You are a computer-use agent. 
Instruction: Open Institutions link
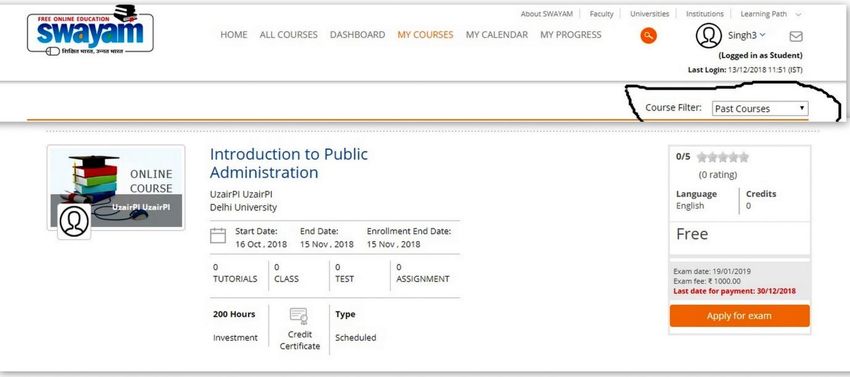(x=705, y=14)
